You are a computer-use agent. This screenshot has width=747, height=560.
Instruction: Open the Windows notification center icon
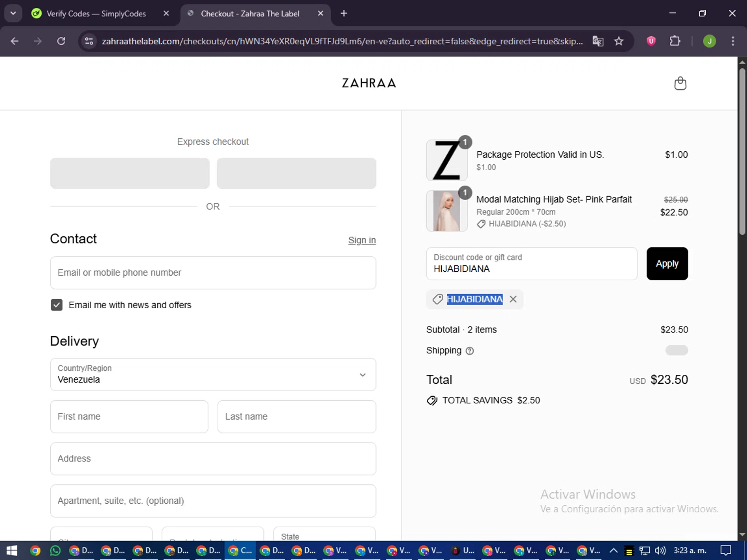(x=726, y=551)
